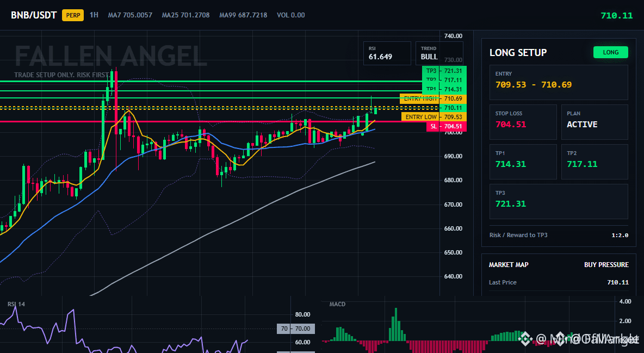The height and width of the screenshot is (353, 644).
Task: Click the top-right 710.11 price readout
Action: (616, 16)
